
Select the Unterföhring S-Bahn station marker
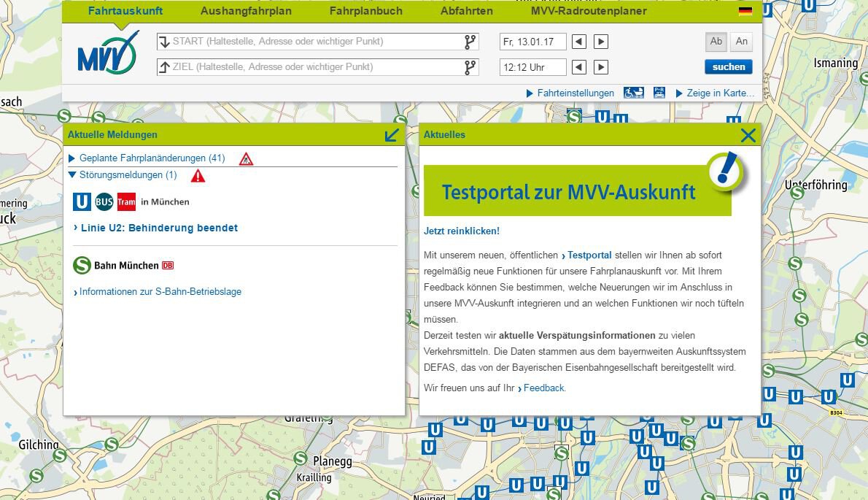797,193
